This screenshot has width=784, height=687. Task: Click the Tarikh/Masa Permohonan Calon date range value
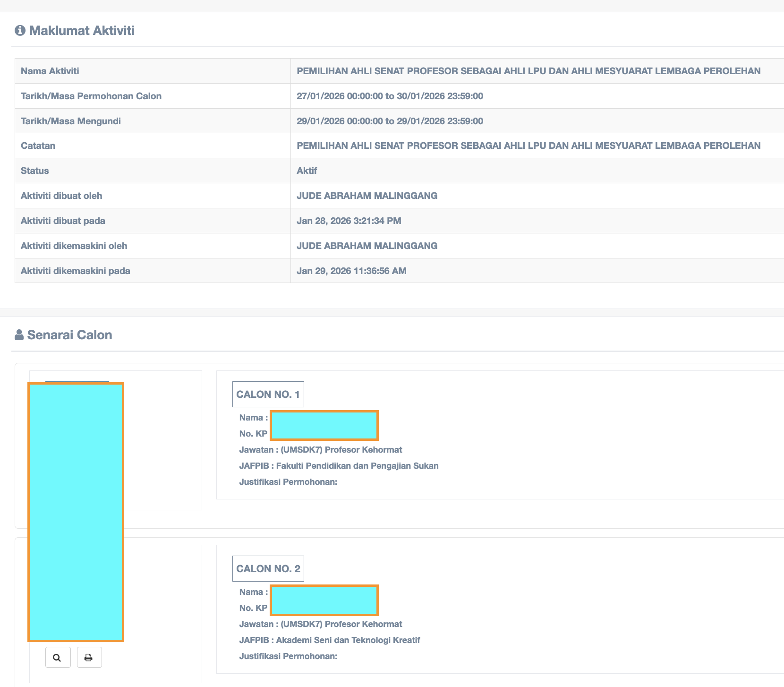pyautogui.click(x=390, y=96)
